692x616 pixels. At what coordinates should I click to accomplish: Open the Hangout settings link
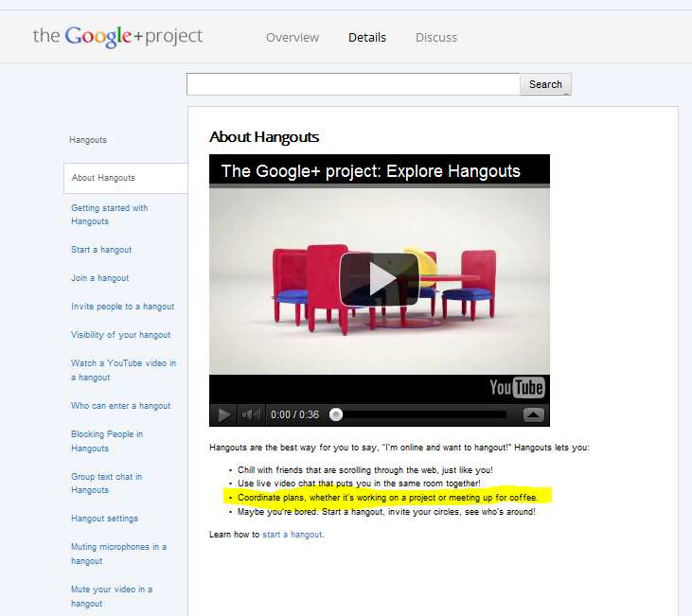point(104,519)
